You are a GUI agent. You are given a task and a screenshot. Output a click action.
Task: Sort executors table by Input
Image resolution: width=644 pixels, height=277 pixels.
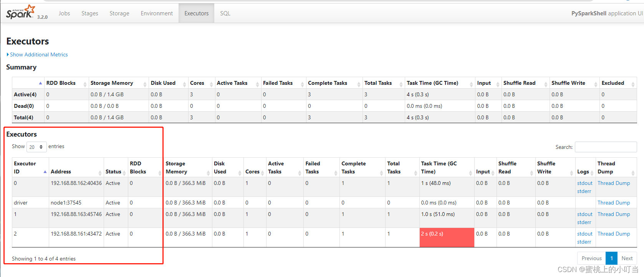pos(485,168)
